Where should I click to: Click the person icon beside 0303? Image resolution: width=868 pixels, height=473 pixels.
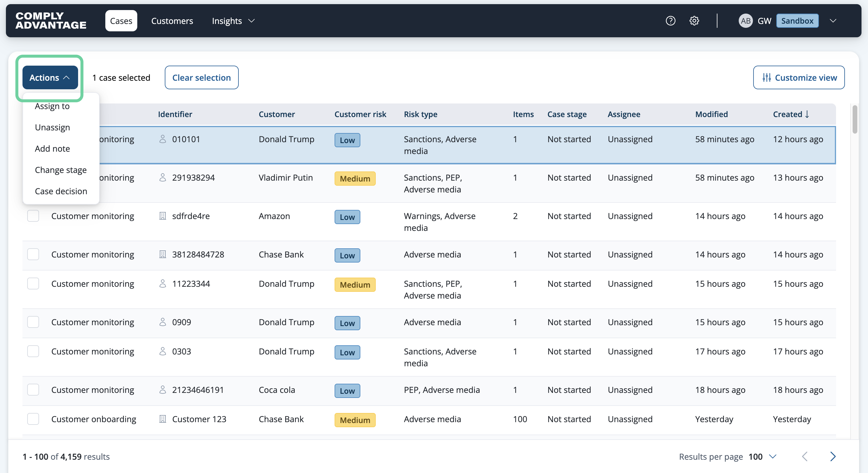(162, 351)
